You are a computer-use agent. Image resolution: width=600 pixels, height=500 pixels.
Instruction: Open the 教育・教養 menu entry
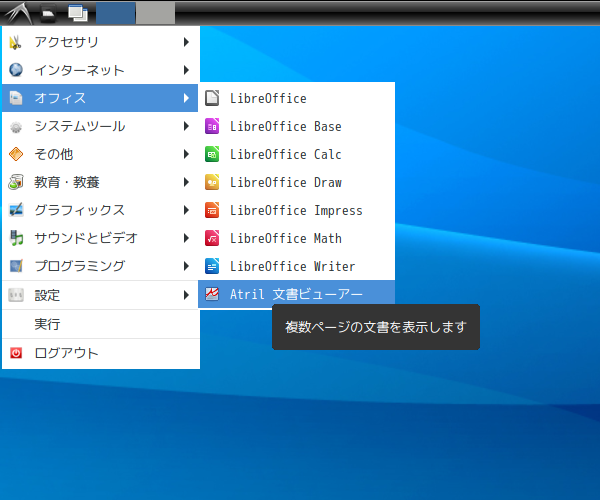100,182
